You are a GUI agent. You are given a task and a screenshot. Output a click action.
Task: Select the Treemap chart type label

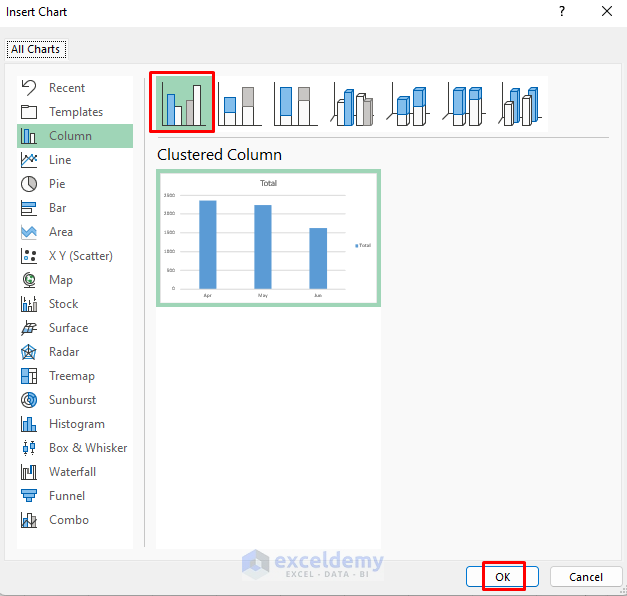point(72,376)
